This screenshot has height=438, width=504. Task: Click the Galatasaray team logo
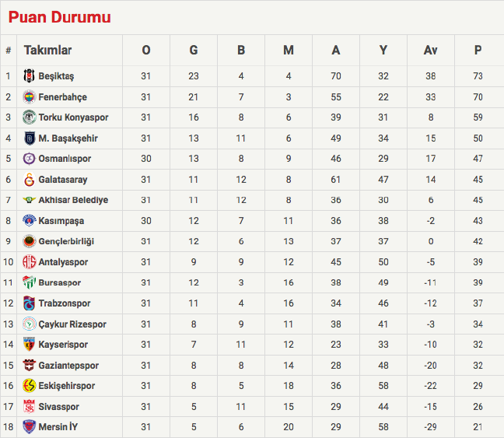(29, 180)
